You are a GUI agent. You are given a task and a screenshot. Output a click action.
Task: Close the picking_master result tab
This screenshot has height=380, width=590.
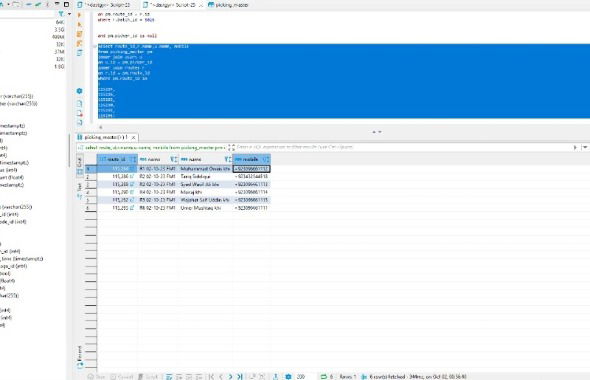tap(133, 137)
